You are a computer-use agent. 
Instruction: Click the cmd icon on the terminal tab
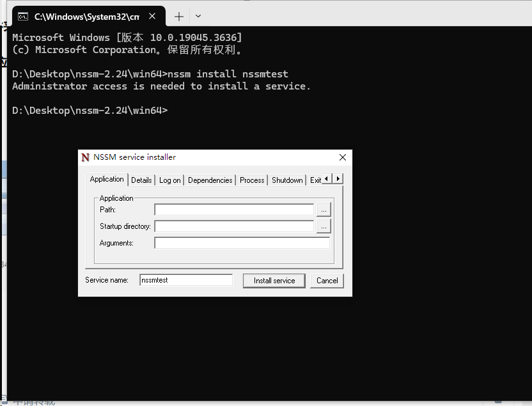(x=23, y=16)
